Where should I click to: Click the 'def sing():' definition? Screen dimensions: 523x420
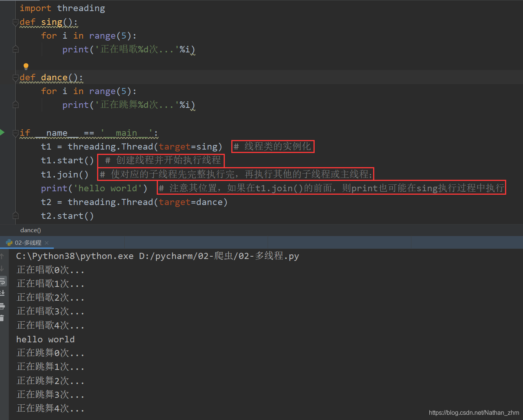click(x=49, y=22)
